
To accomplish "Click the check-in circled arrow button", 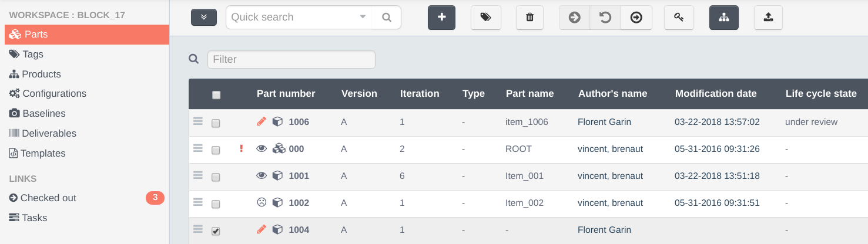I will click(x=636, y=18).
